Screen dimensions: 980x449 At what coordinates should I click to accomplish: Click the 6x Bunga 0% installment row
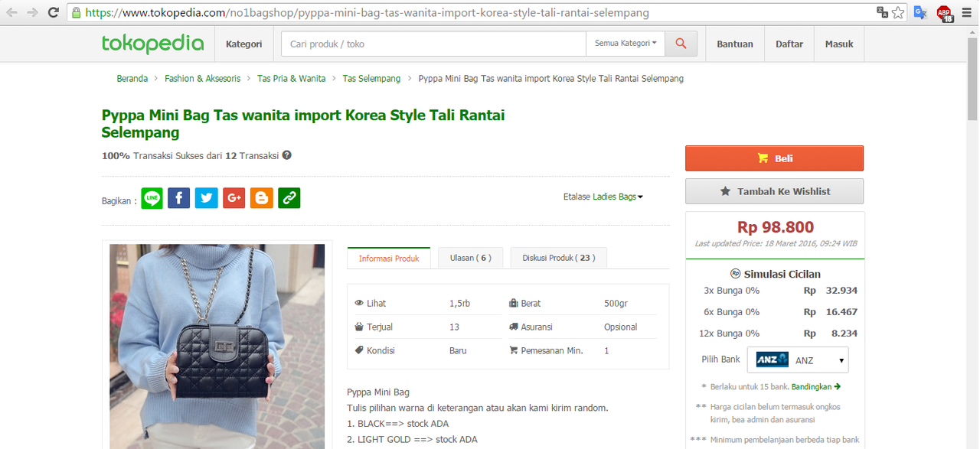pyautogui.click(x=779, y=312)
